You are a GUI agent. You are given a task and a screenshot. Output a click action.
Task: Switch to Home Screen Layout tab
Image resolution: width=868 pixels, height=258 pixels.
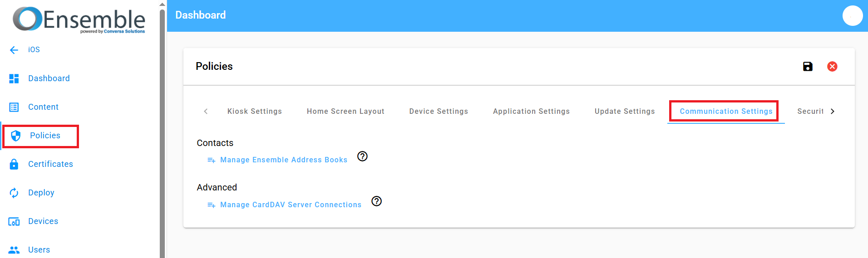(345, 112)
